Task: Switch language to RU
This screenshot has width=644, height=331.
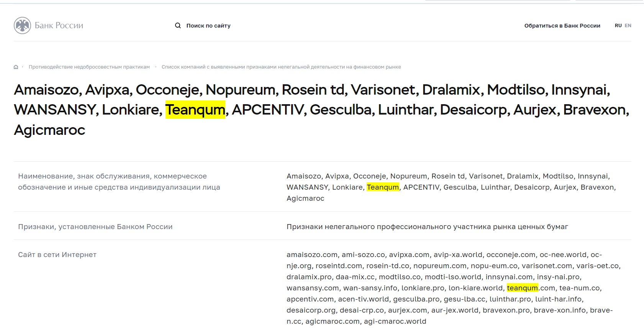Action: click(x=618, y=26)
